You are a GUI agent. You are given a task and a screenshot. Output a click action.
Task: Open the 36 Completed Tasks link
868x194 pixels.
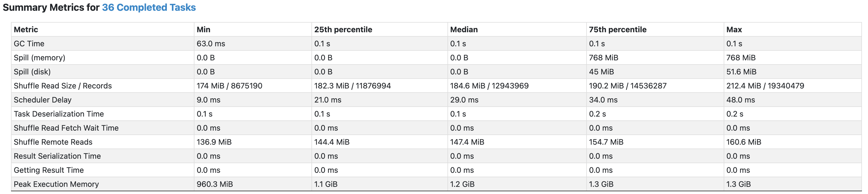coord(149,7)
